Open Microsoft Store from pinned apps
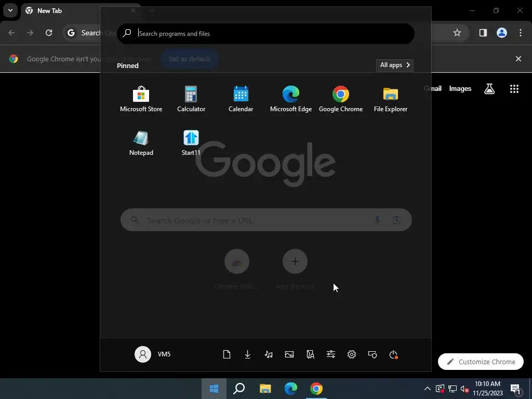The width and height of the screenshot is (532, 399). 141,99
